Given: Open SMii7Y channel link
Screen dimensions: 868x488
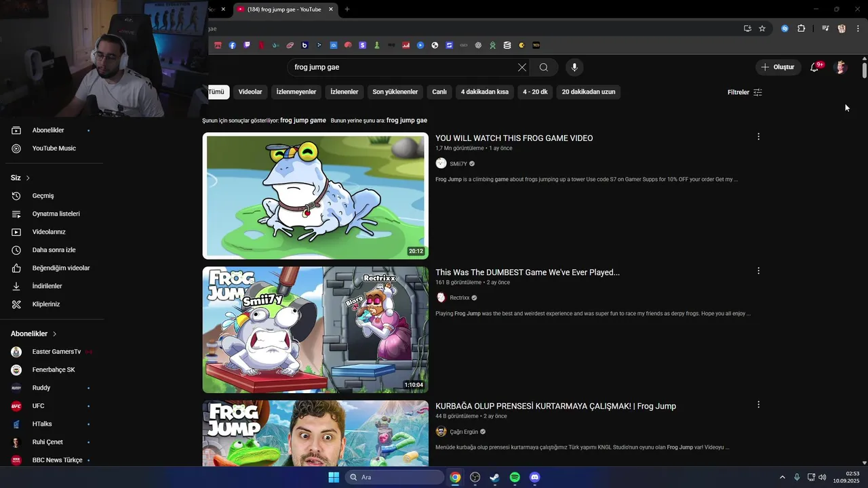Looking at the screenshot, I should [x=458, y=163].
